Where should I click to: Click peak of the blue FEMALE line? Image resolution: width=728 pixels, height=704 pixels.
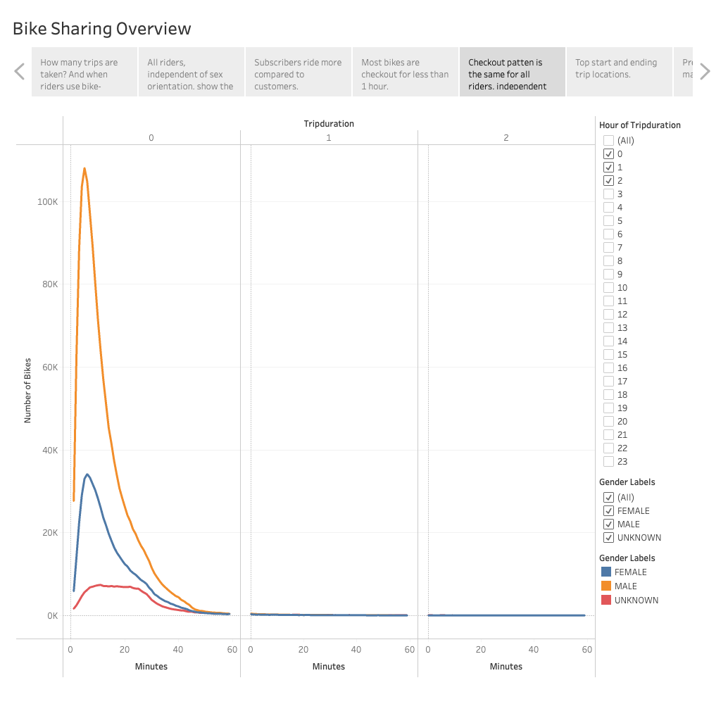click(87, 474)
